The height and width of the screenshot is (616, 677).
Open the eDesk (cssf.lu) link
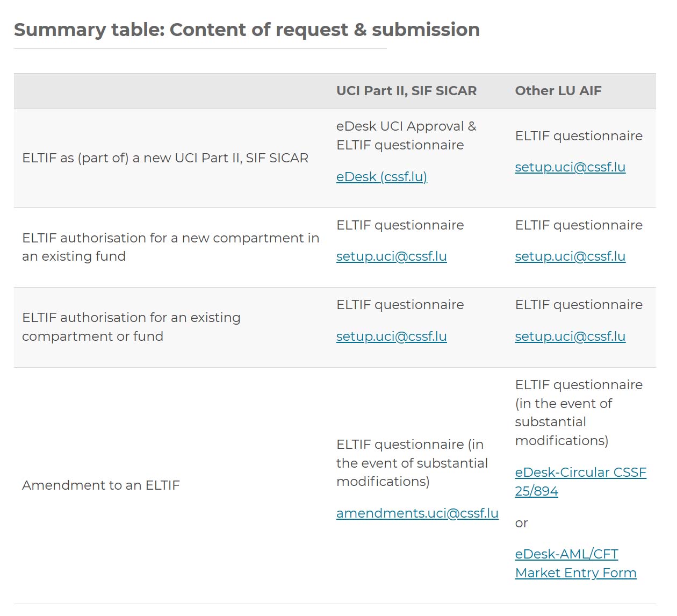(x=381, y=177)
